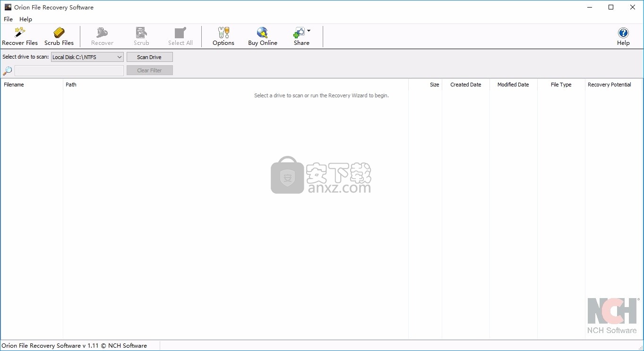Click the magnifier filter icon

[8, 71]
